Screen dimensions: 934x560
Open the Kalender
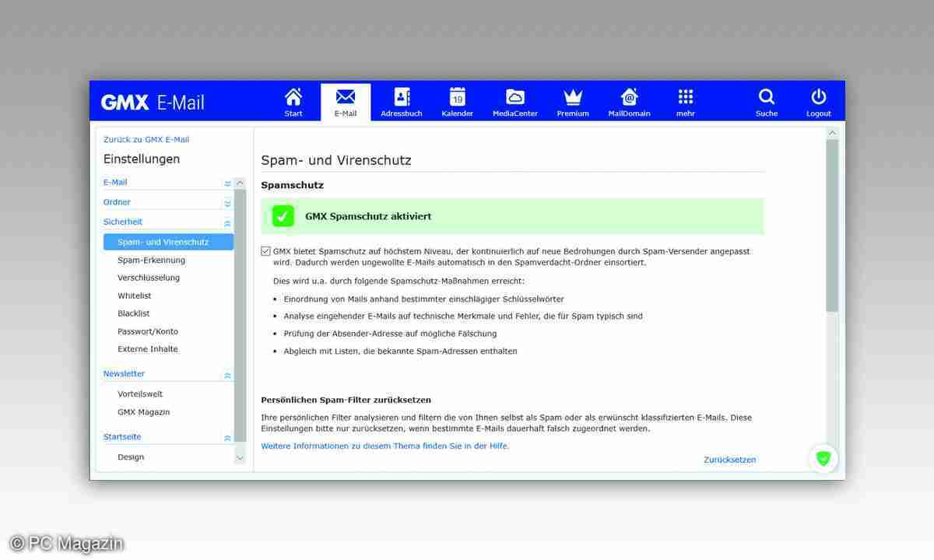457,101
